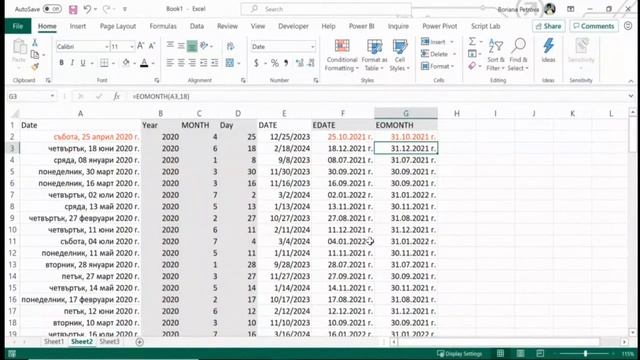Click the zoom slider handle

(x=585, y=353)
